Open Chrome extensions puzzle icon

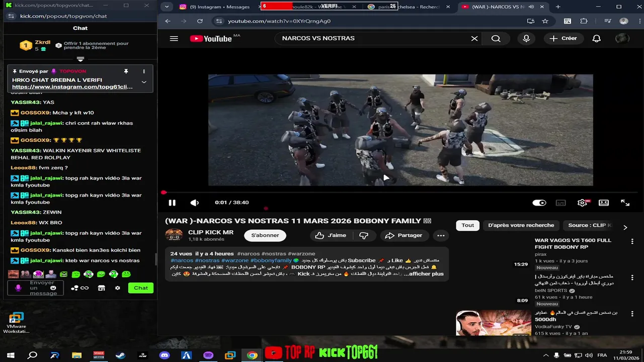click(x=584, y=21)
